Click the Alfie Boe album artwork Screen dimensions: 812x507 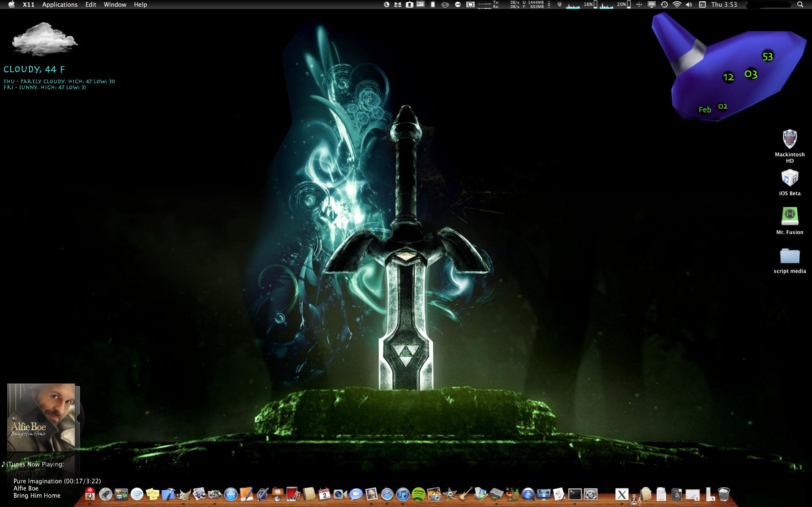[x=41, y=417]
